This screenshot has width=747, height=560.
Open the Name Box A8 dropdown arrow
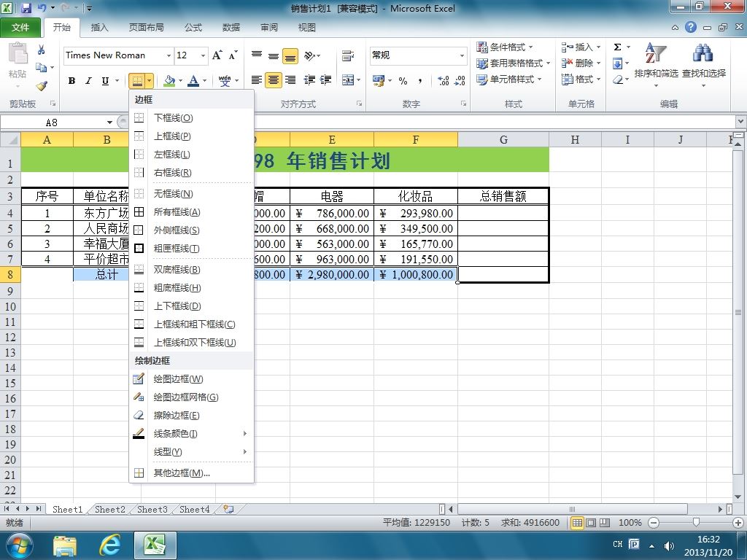pos(109,122)
